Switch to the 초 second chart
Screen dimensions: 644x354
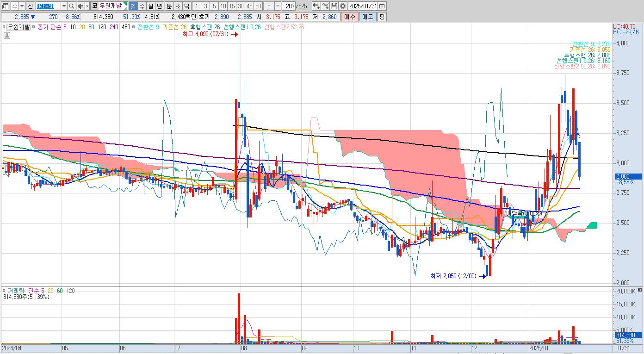[x=178, y=6]
